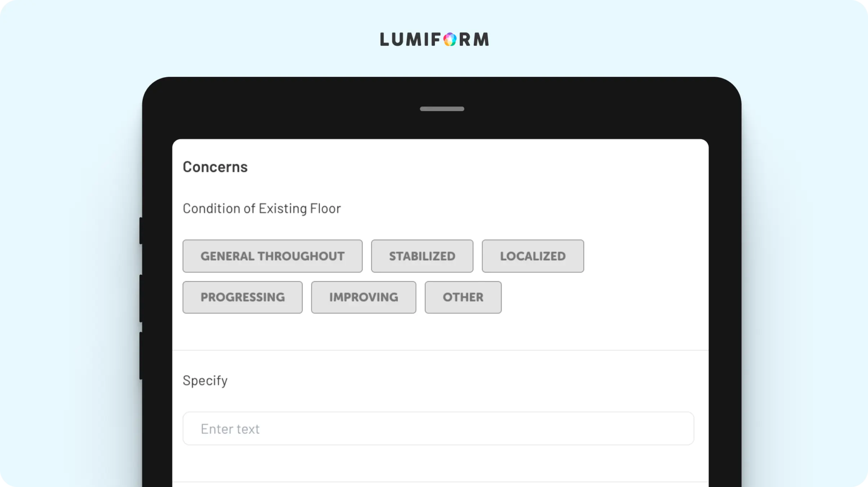Viewport: 868px width, 487px height.
Task: Click the placeholder text Enter text
Action: (230, 429)
